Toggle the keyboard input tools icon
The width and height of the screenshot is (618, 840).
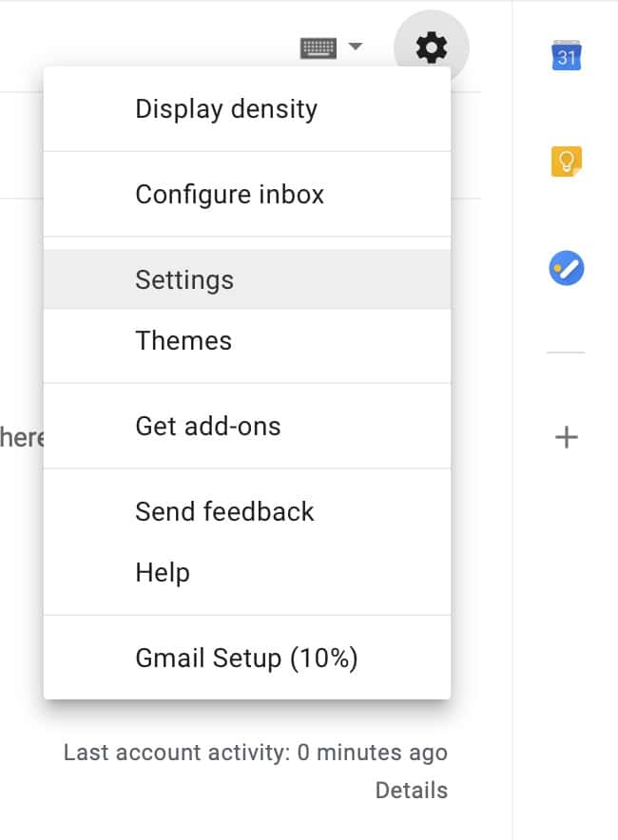pyautogui.click(x=319, y=48)
